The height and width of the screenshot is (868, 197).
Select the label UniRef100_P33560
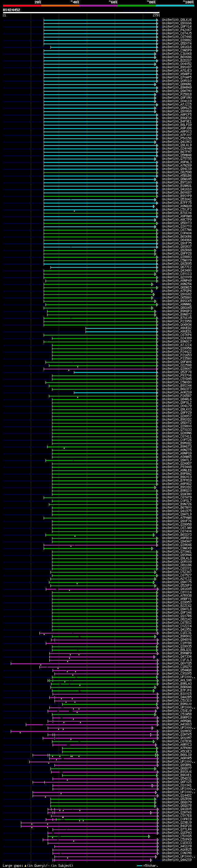[x=177, y=358]
